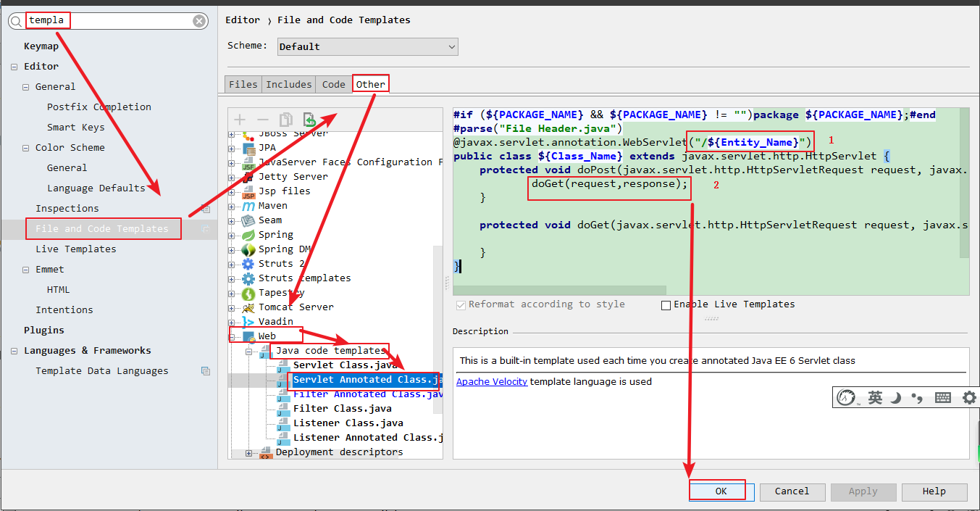
Task: Click the reset template to default icon
Action: (309, 120)
